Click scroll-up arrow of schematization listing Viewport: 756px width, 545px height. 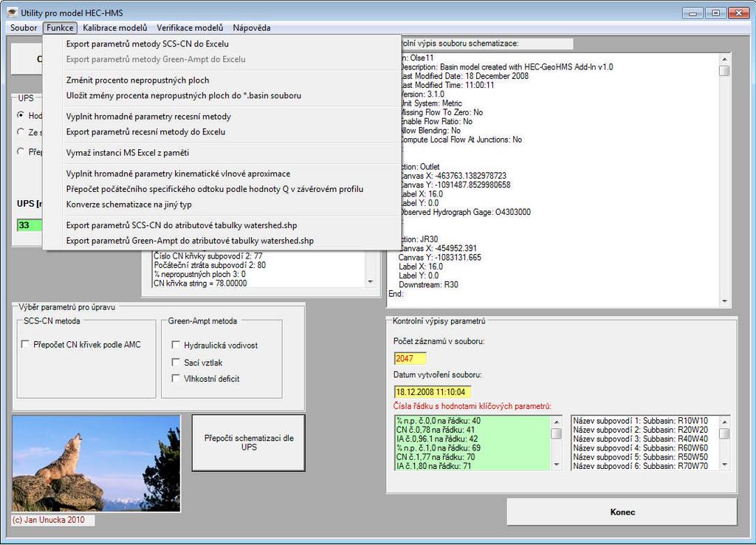(x=724, y=59)
